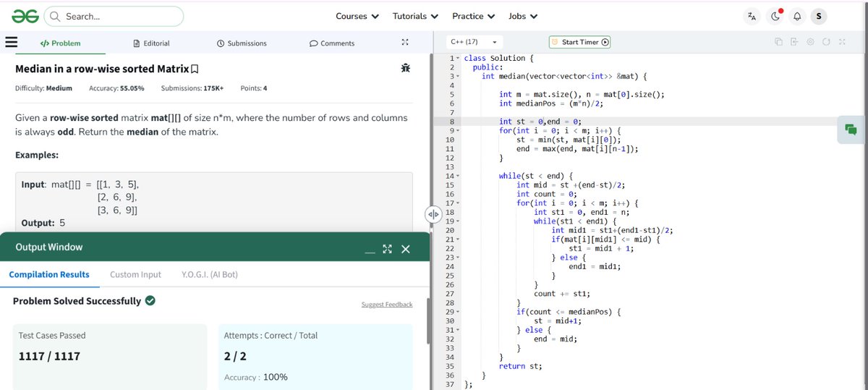The width and height of the screenshot is (868, 390).
Task: Select the Y.O.G.I. (AI Bot) tab
Action: pyautogui.click(x=210, y=274)
